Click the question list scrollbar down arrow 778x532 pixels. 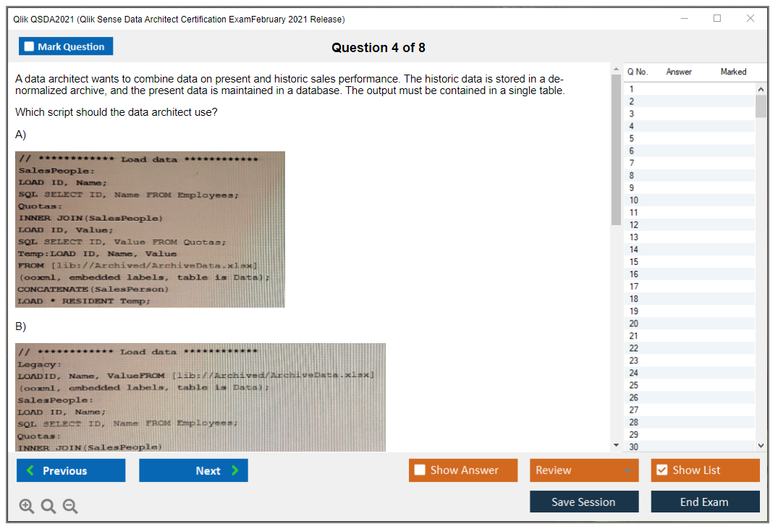click(761, 446)
